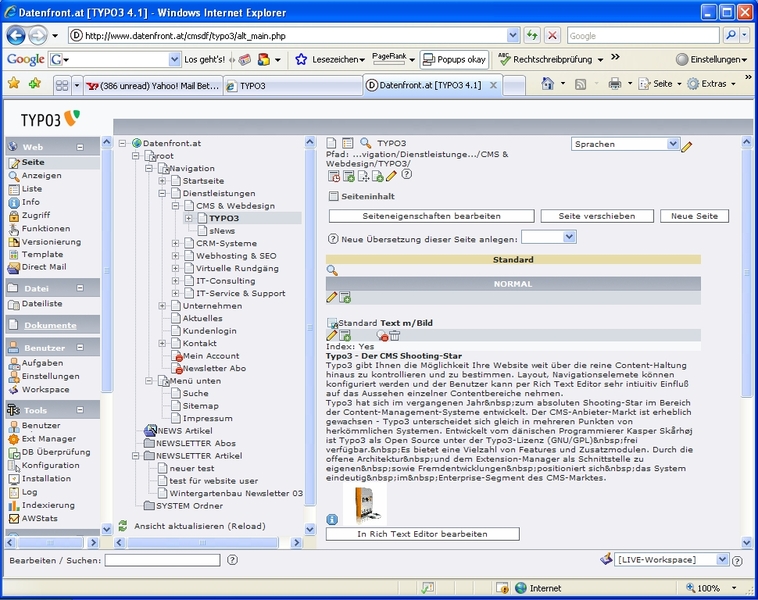Image resolution: width=758 pixels, height=600 pixels.
Task: Open the Info module
Action: [x=30, y=202]
